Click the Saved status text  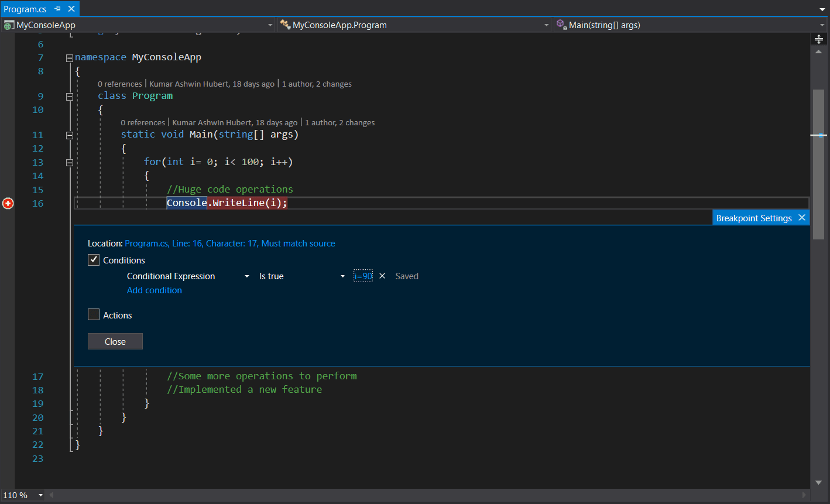pyautogui.click(x=407, y=276)
